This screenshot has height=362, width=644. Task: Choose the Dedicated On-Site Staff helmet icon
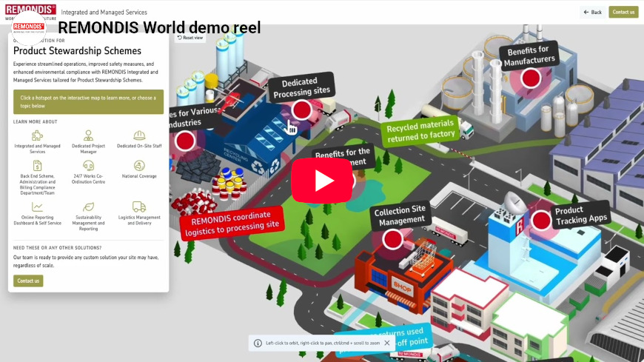point(139,135)
